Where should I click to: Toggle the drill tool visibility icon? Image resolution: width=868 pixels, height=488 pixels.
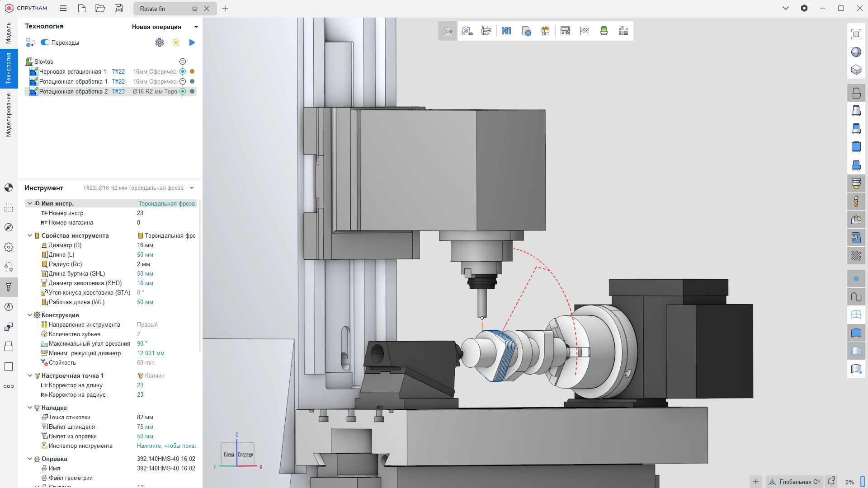point(856,202)
